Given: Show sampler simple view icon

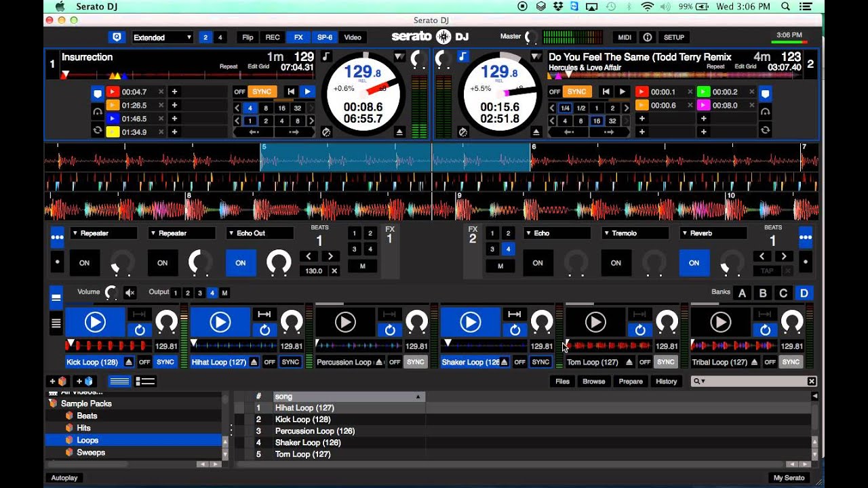Looking at the screenshot, I should click(x=56, y=297).
